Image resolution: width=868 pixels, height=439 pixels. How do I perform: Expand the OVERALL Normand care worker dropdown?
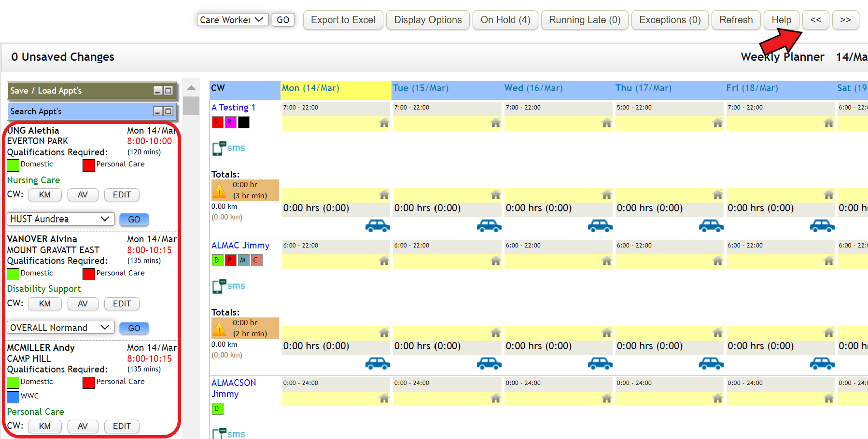point(61,328)
